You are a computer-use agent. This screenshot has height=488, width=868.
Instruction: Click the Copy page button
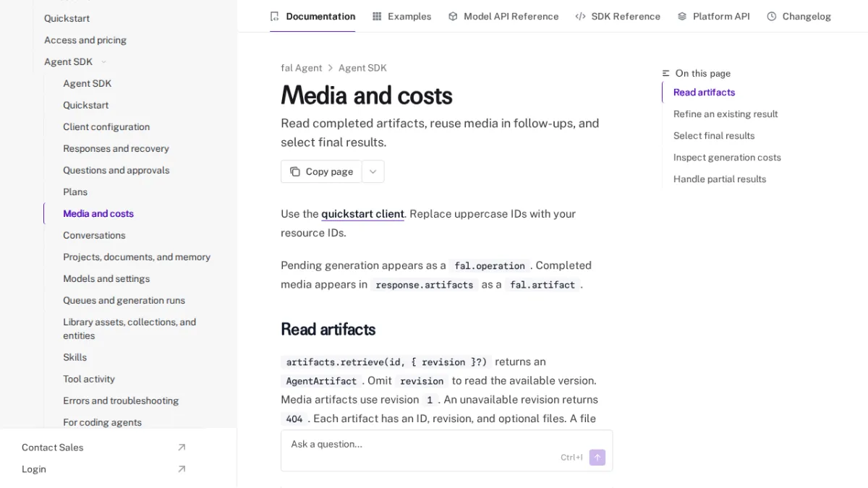click(x=321, y=171)
